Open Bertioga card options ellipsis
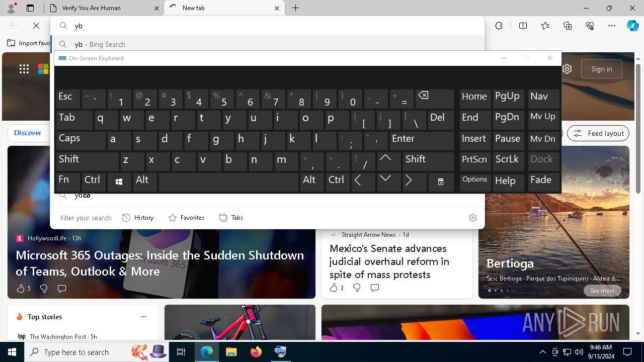 click(x=614, y=158)
